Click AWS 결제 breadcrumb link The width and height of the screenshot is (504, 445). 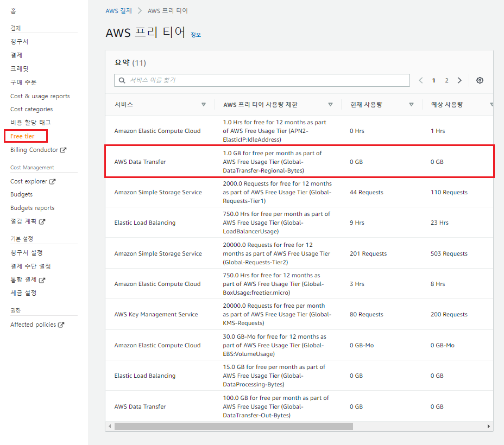tap(118, 11)
